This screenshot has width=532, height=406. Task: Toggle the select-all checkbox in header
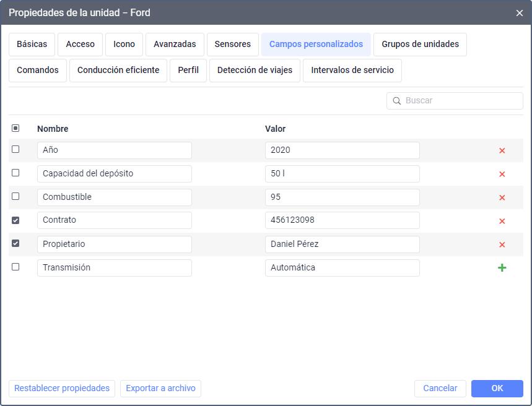(x=15, y=128)
